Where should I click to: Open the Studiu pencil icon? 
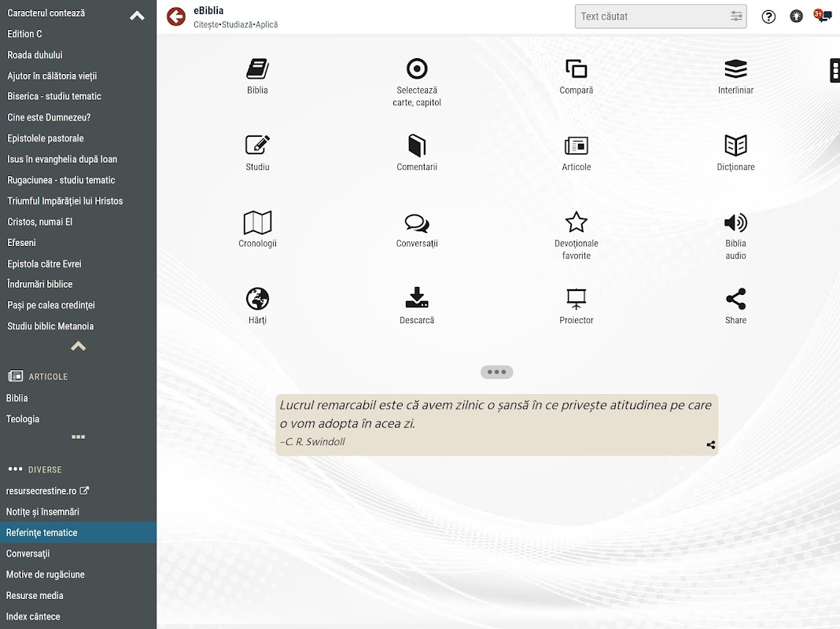257,145
